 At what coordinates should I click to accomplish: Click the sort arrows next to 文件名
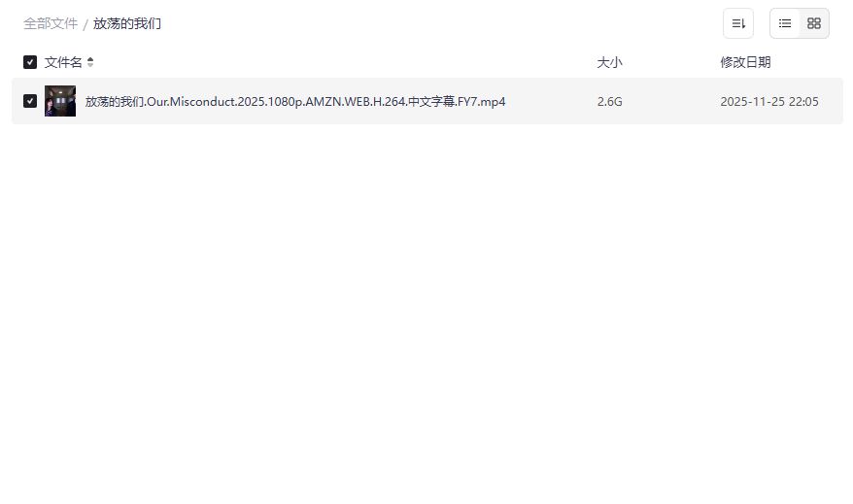(90, 62)
